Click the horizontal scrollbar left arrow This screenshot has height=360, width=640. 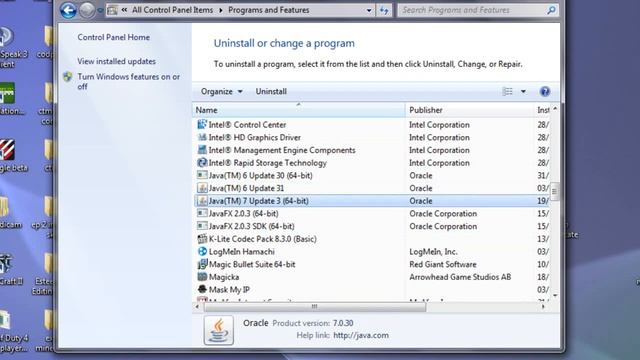coord(198,307)
